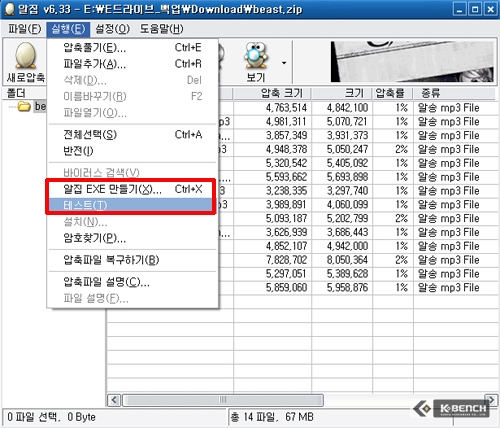Click the 새로압축 egg icon
Viewport: 500px width, 428px height.
(26, 55)
